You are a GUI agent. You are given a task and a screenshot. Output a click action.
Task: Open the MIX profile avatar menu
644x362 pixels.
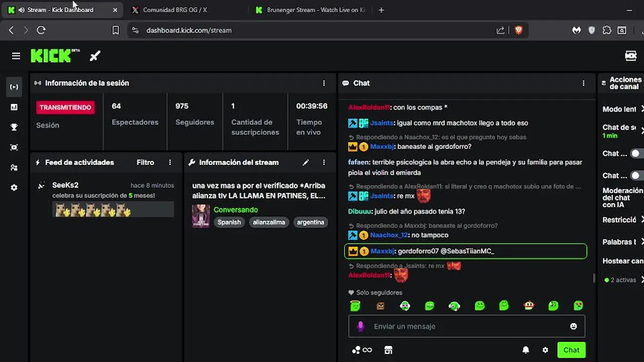point(631,56)
